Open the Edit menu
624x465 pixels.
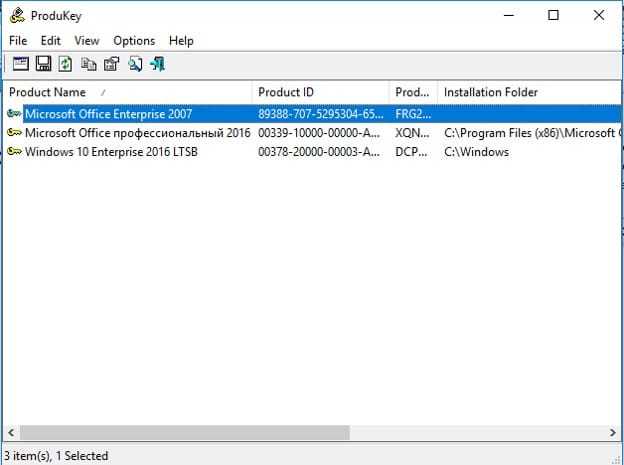[x=51, y=41]
